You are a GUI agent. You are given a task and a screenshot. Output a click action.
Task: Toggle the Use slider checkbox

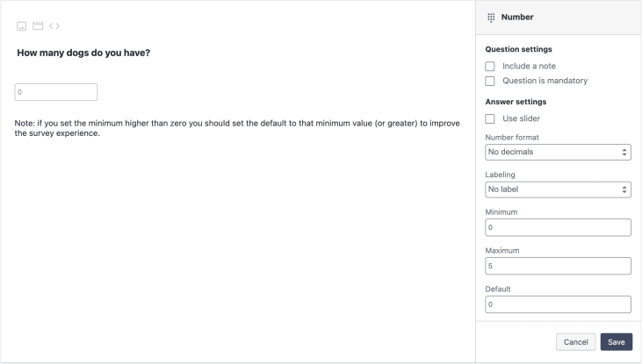pos(490,118)
